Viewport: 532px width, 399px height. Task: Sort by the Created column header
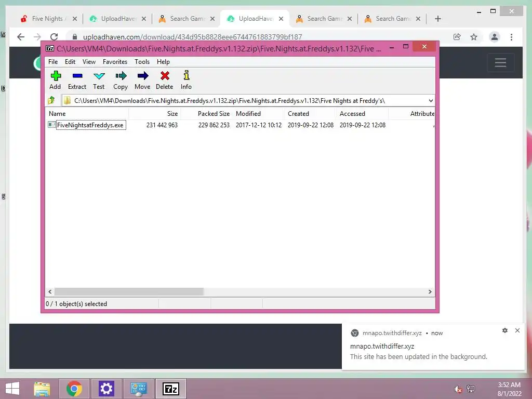pyautogui.click(x=311, y=114)
